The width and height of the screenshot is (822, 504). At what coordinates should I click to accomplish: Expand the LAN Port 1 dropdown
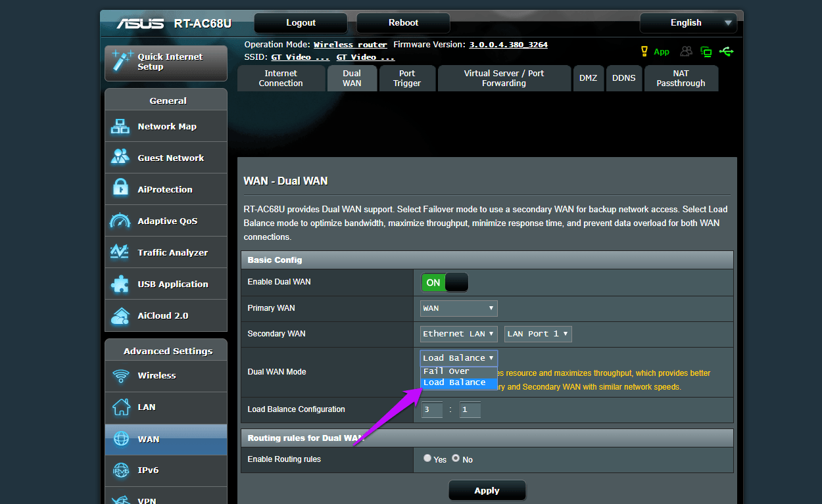coord(538,334)
